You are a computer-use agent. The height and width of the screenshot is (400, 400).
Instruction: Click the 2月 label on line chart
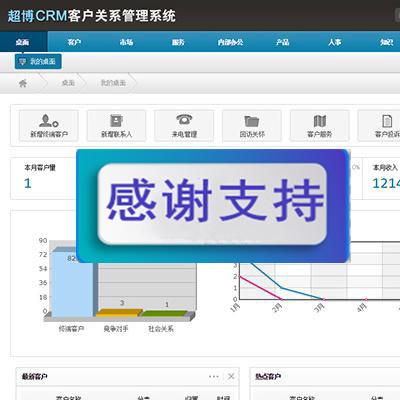tap(277, 307)
